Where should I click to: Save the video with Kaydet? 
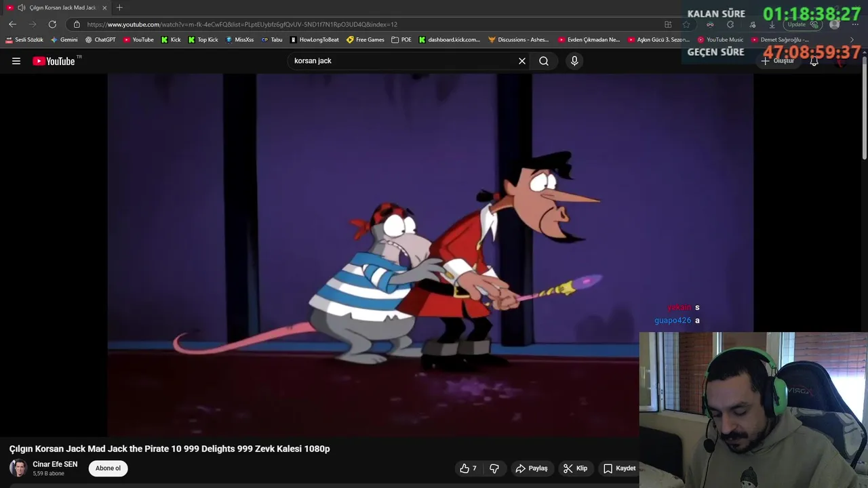(x=618, y=468)
